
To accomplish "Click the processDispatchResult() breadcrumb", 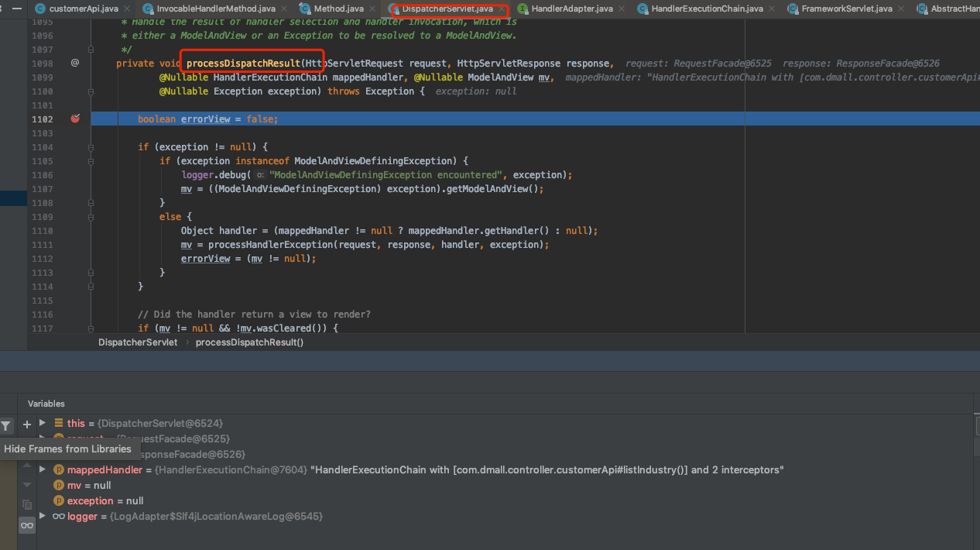I will coord(249,342).
